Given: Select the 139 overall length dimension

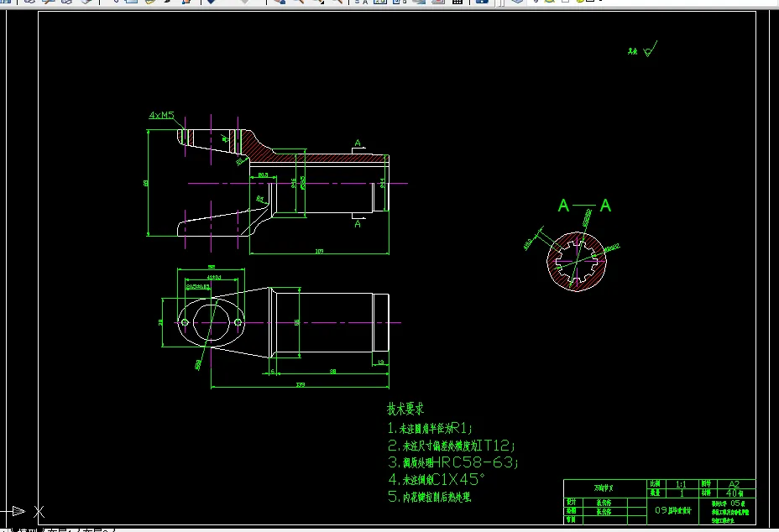Looking at the screenshot, I should (300, 384).
